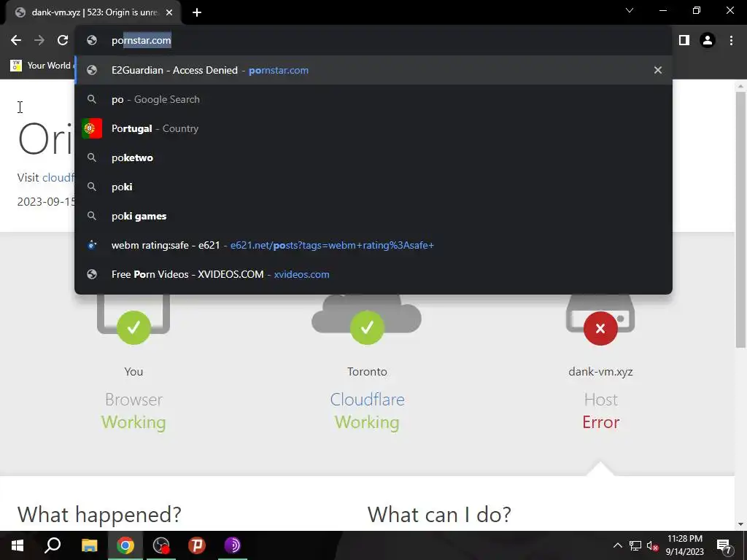Open the purple Tor Browser taskbar icon
The height and width of the screenshot is (560, 747).
tap(233, 545)
